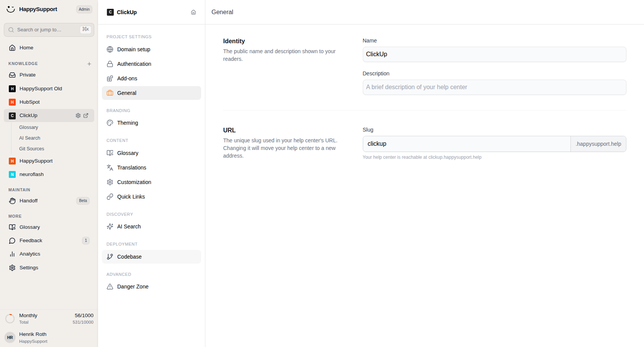Click the palette icon for Theming
This screenshot has height=347, width=644.
pos(110,123)
